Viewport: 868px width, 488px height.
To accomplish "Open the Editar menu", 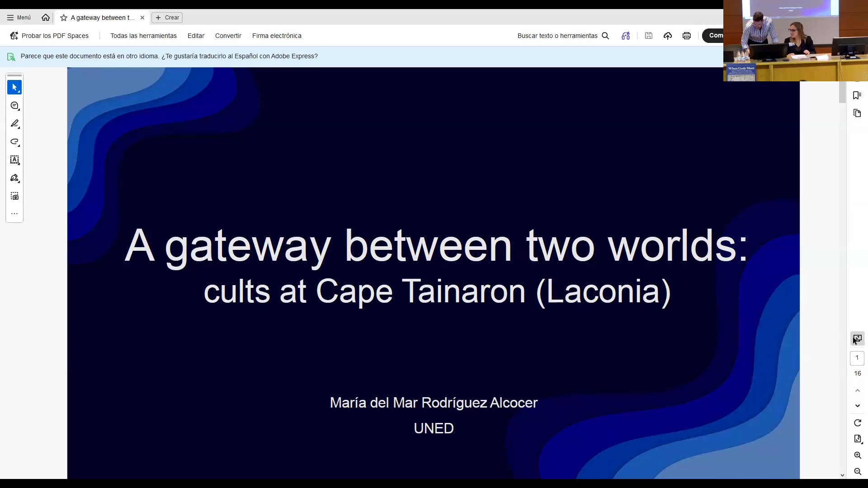I will click(196, 36).
